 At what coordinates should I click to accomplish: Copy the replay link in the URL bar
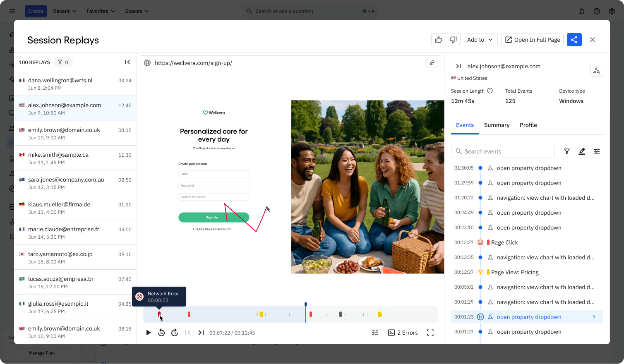click(432, 62)
